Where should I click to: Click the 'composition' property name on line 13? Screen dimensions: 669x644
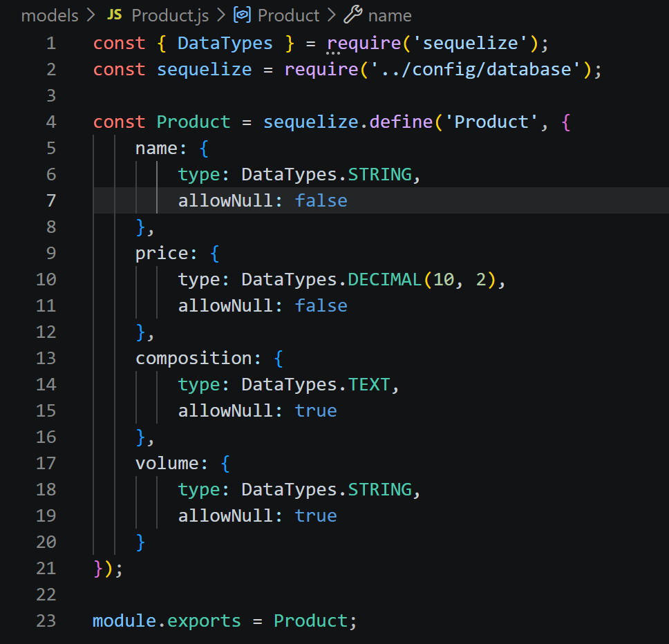point(193,358)
